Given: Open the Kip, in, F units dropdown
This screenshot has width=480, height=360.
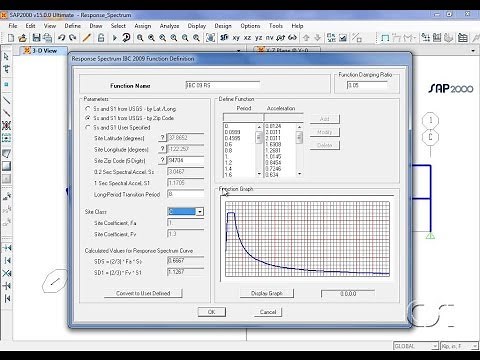Looking at the screenshot, I should click(475, 346).
